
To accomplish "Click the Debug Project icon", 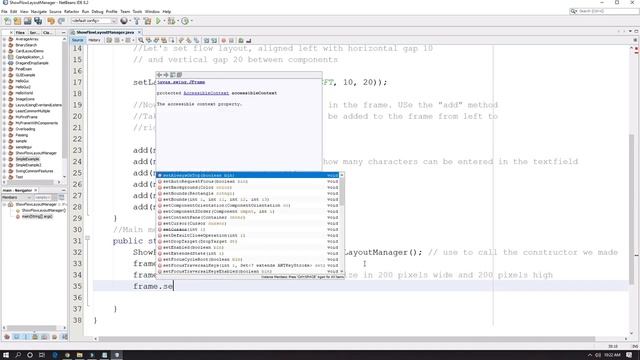I will point(171,21).
